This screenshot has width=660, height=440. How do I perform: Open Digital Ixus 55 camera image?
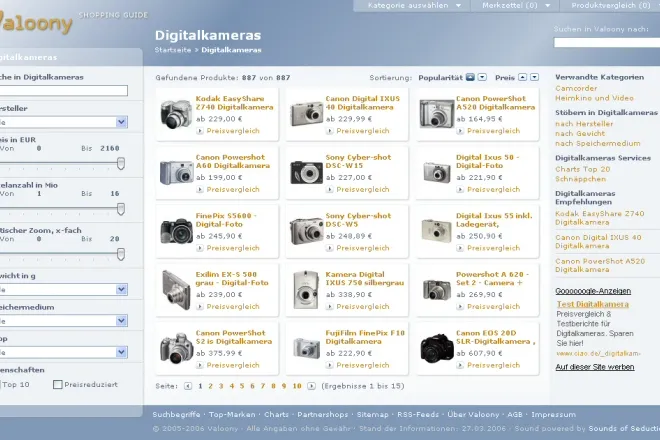[436, 231]
